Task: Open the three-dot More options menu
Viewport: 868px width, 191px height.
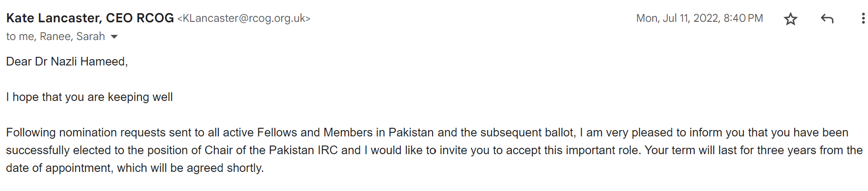Action: (863, 19)
